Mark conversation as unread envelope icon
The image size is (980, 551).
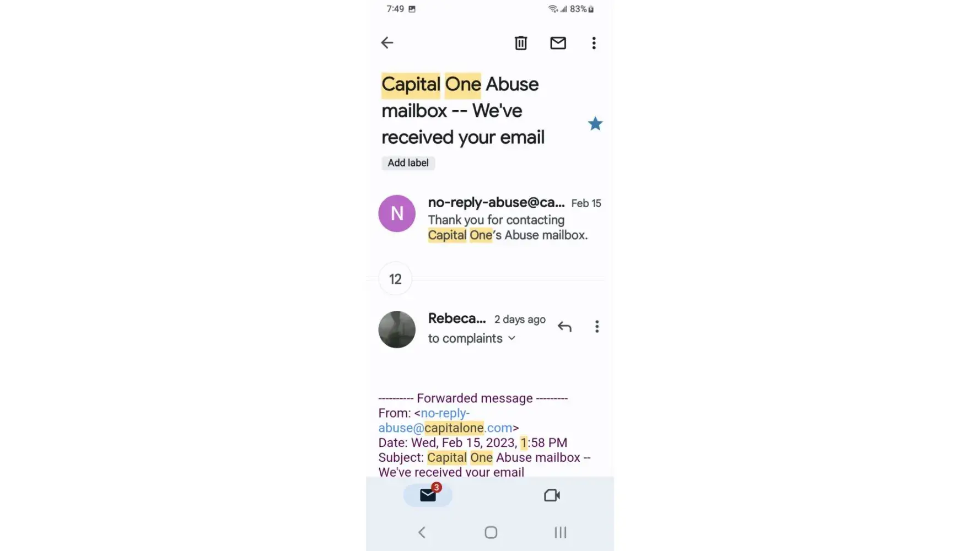(x=558, y=43)
